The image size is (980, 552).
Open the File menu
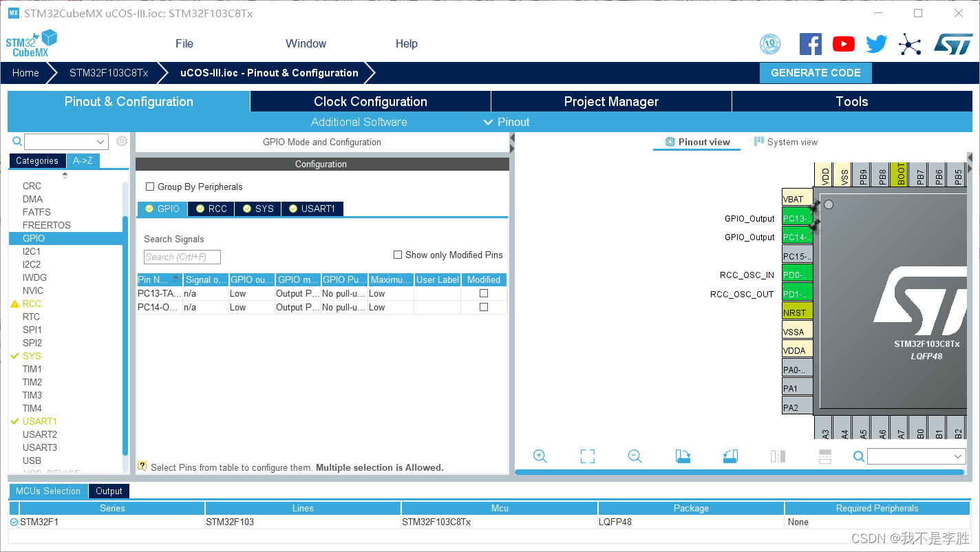(184, 43)
